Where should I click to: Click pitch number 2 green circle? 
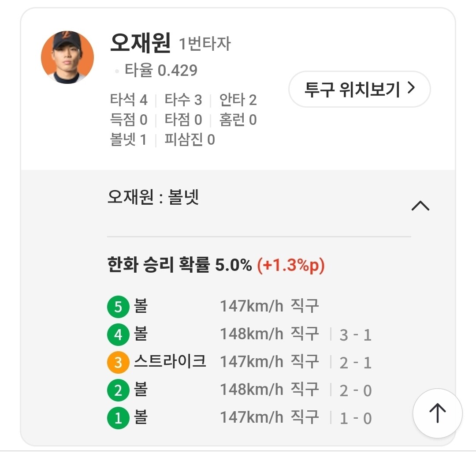[x=118, y=390]
